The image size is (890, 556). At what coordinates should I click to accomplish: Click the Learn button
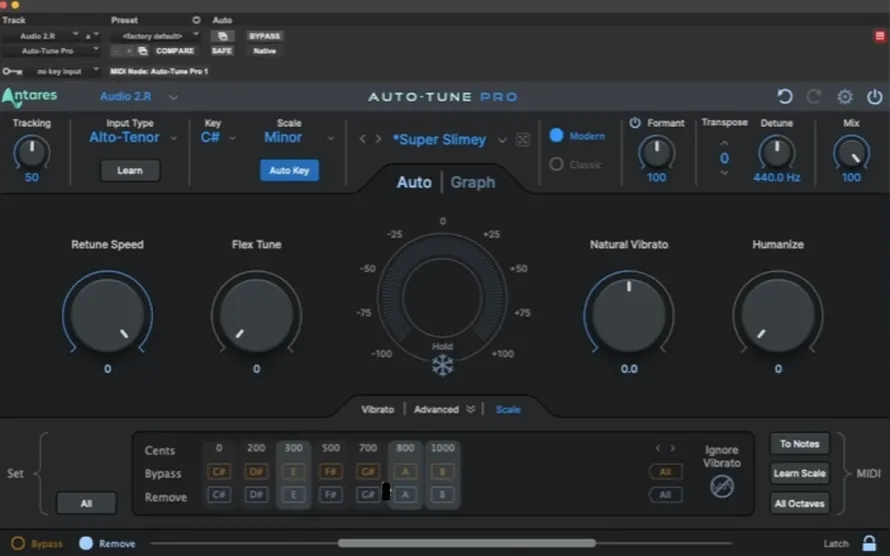point(130,170)
